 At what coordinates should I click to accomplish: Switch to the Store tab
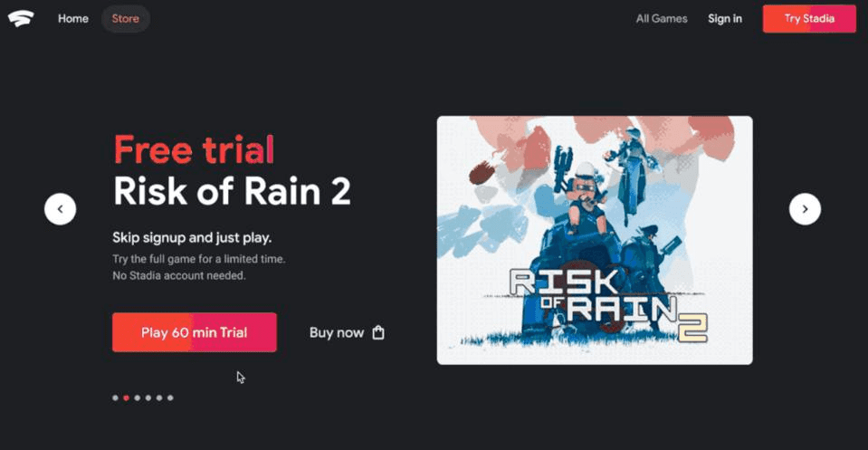point(126,19)
